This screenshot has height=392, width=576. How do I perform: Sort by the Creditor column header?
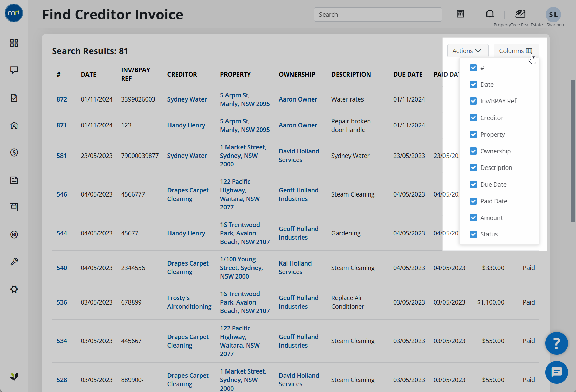(182, 74)
